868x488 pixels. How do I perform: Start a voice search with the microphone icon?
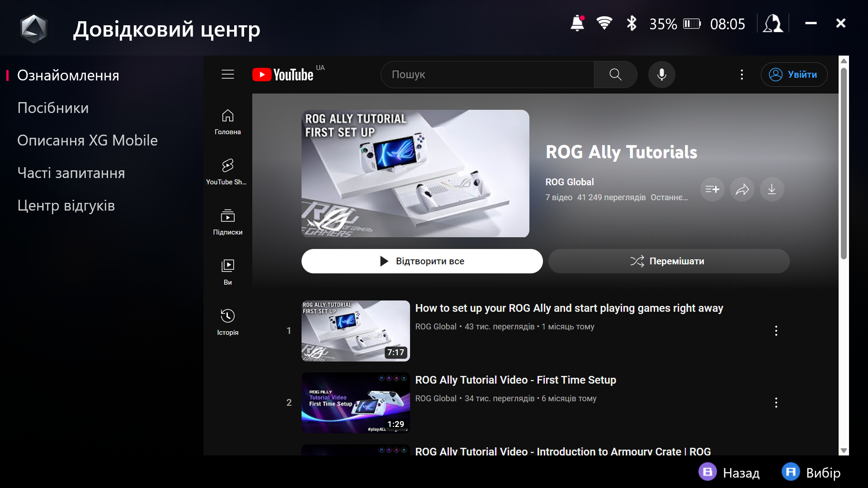pyautogui.click(x=661, y=75)
